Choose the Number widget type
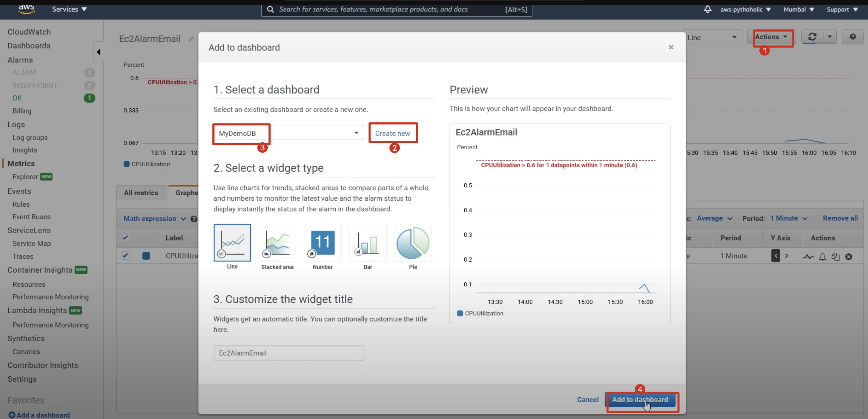 (323, 242)
